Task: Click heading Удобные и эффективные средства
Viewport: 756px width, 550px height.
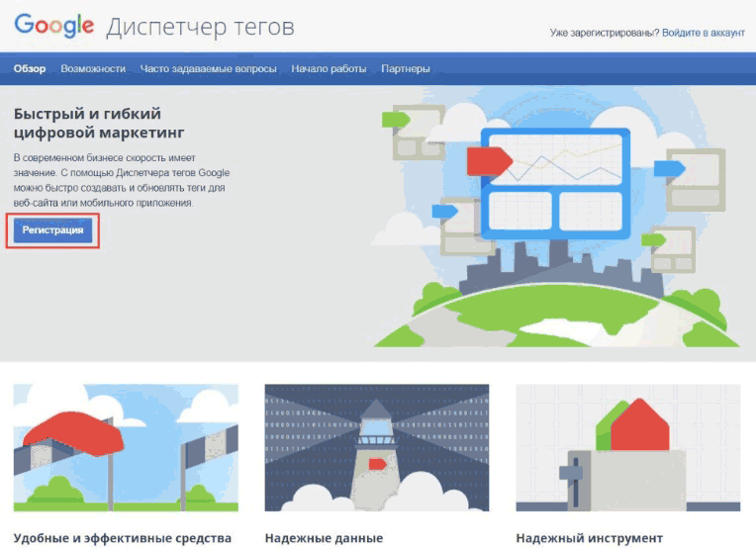Action: [123, 538]
